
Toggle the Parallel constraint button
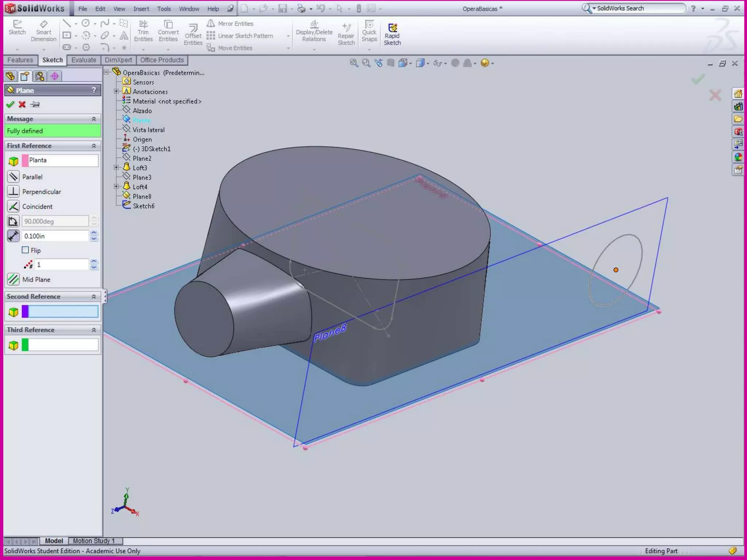click(13, 177)
